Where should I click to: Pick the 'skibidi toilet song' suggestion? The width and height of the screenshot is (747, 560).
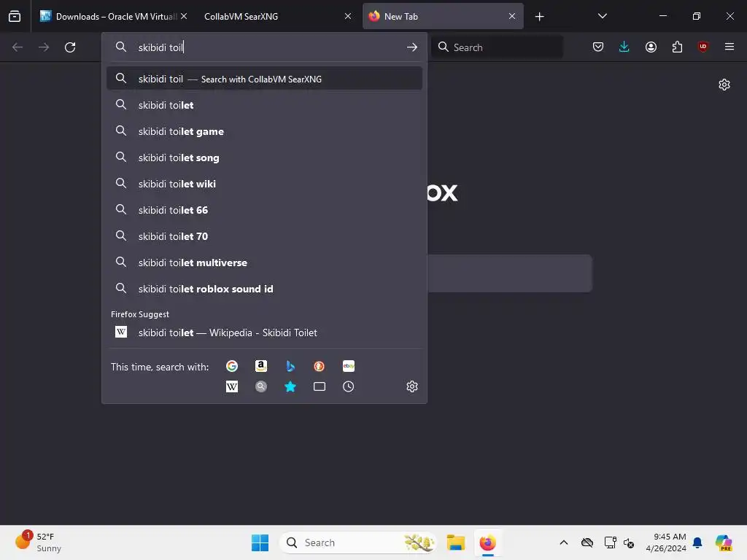264,157
